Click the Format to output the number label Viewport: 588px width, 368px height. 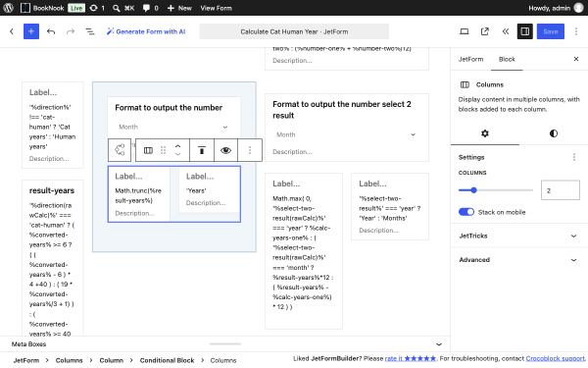pos(169,108)
